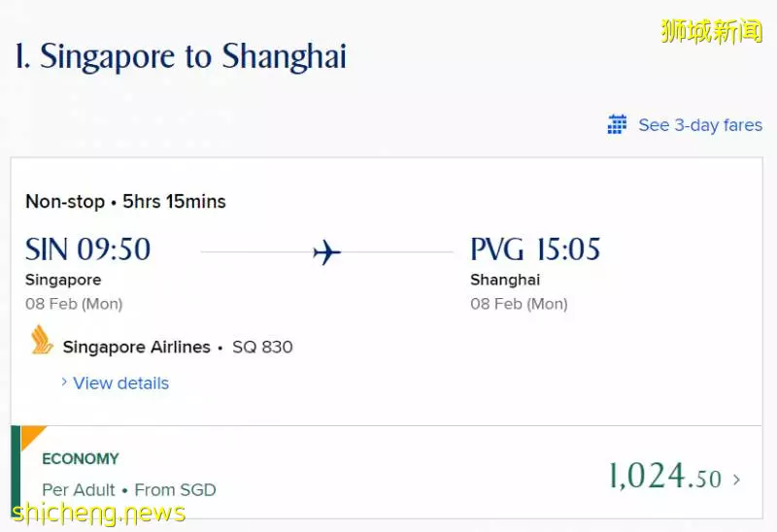Open the View details link
777x532 pixels.
point(120,382)
